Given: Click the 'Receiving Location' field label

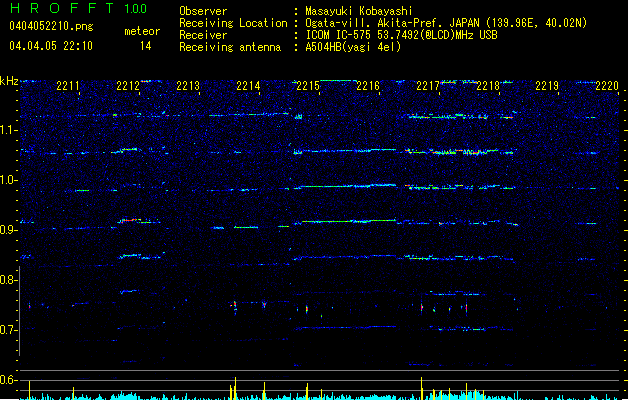Looking at the screenshot, I should pos(233,23).
